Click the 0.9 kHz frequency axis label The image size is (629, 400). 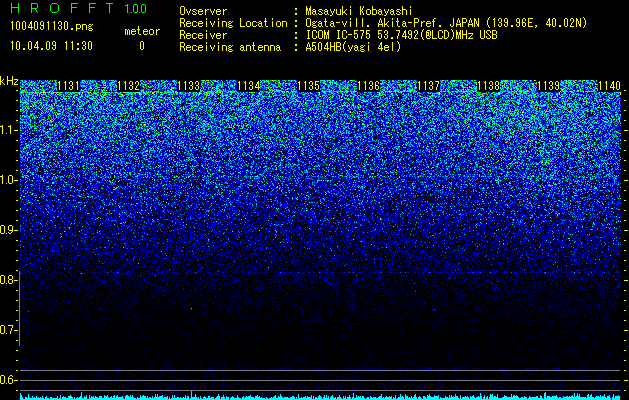click(x=7, y=230)
